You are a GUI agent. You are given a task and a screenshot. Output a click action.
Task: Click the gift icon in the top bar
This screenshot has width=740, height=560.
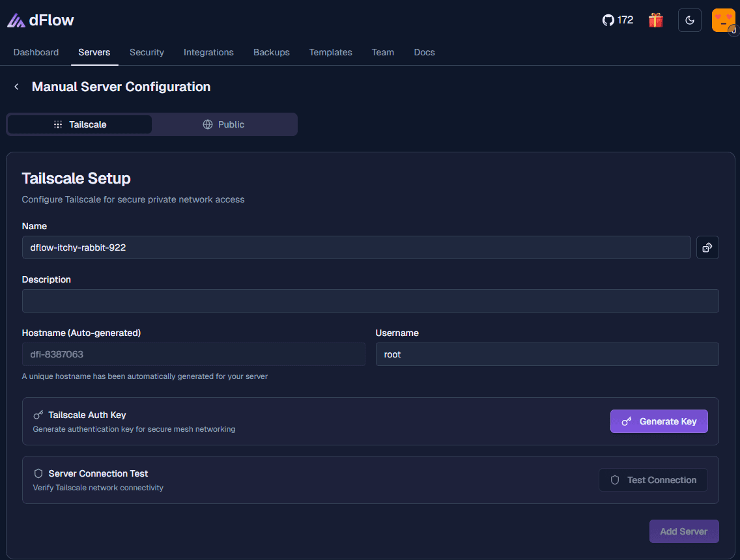pyautogui.click(x=656, y=20)
